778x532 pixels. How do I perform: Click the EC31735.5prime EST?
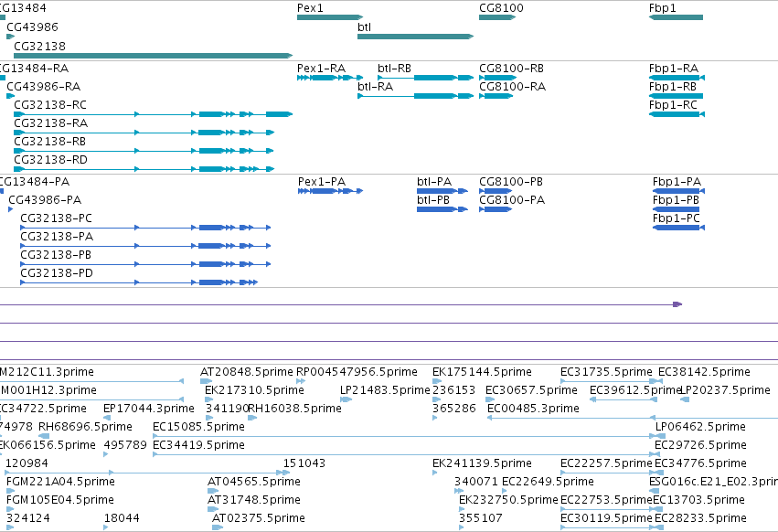pos(608,381)
